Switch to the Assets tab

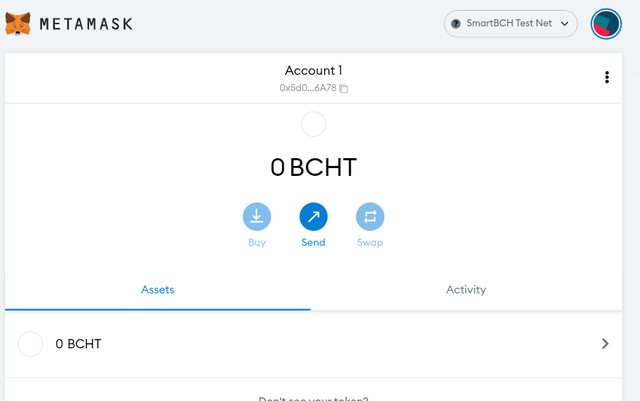tap(158, 290)
